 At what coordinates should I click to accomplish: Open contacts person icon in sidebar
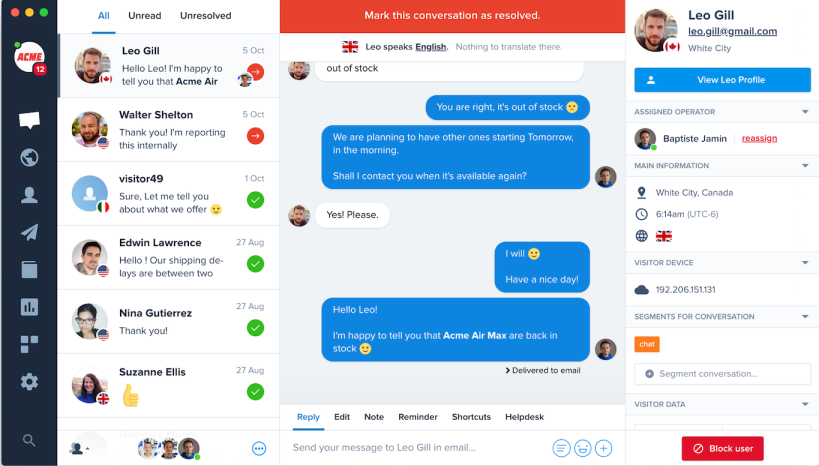tap(29, 195)
